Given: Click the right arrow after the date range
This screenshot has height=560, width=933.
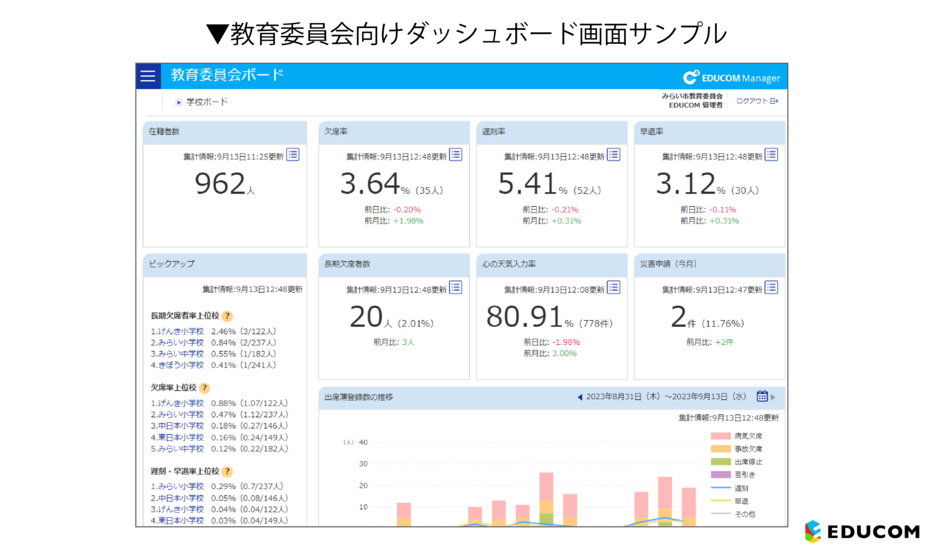Looking at the screenshot, I should (773, 395).
